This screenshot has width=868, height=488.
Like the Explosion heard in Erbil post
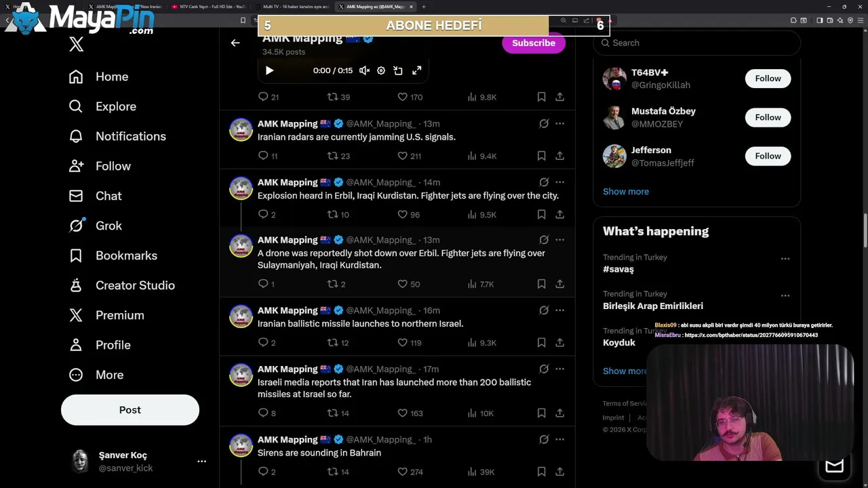(409, 215)
